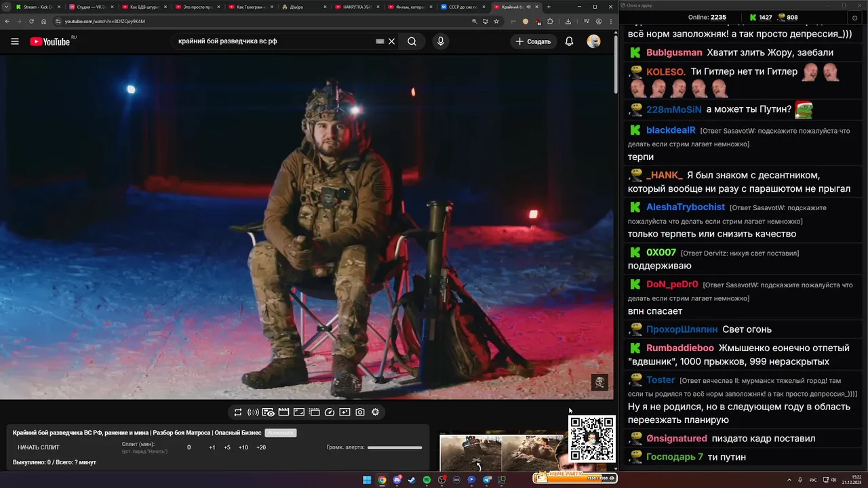Viewport: 868px width, 488px height.
Task: Bookmark this page with star icon
Action: (496, 21)
